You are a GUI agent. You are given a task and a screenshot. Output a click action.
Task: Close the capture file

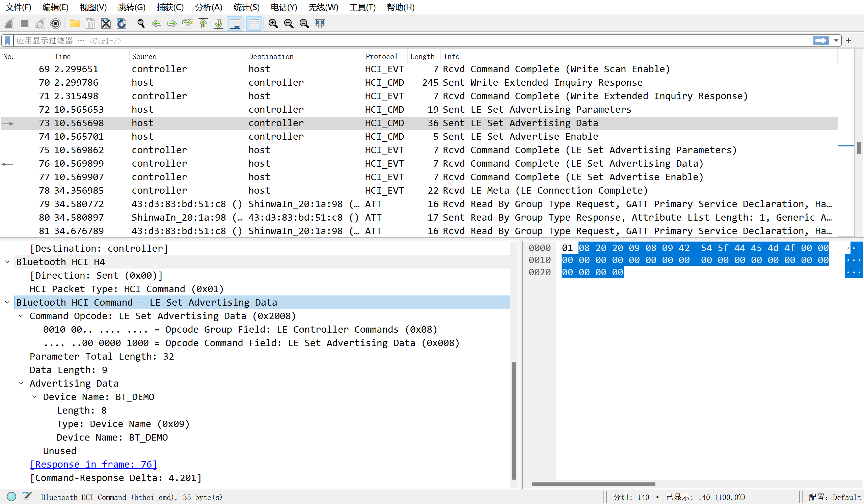[106, 23]
